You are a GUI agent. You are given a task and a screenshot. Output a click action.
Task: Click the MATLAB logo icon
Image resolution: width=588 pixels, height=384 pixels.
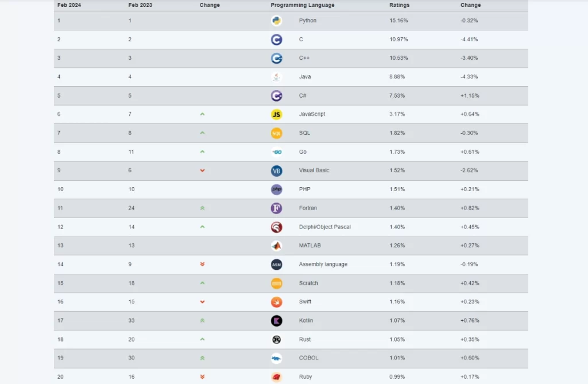[x=276, y=246]
